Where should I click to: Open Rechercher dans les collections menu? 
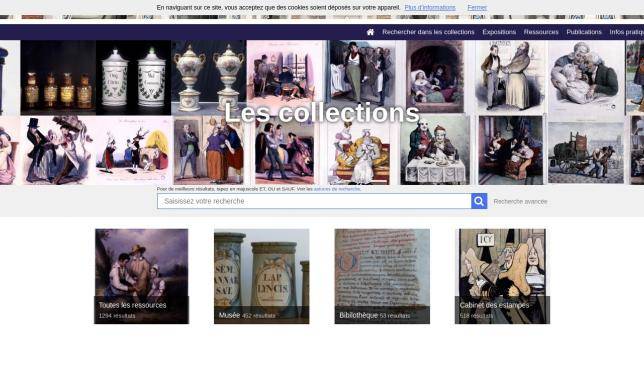(428, 32)
